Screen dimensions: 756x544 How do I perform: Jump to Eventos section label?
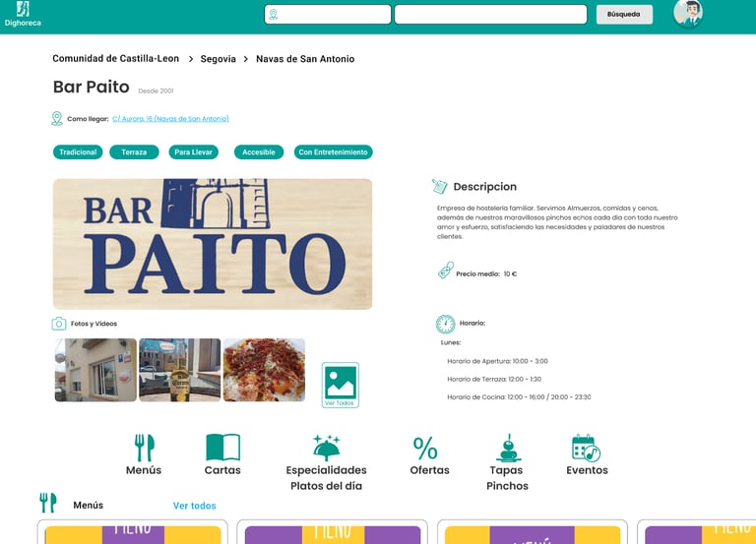[x=587, y=470]
